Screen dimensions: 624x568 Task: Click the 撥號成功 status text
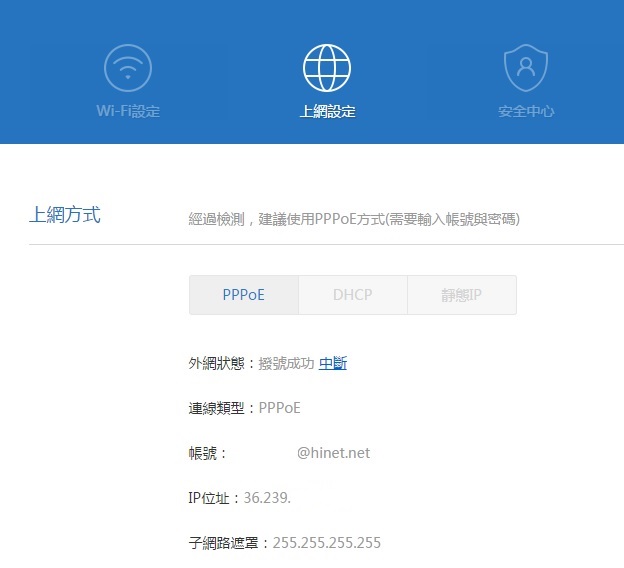tap(286, 363)
